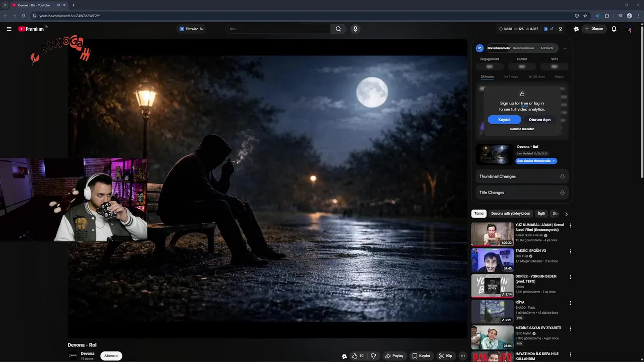Like the video with thumbs up
Image resolution: width=644 pixels, height=362 pixels.
point(358,356)
